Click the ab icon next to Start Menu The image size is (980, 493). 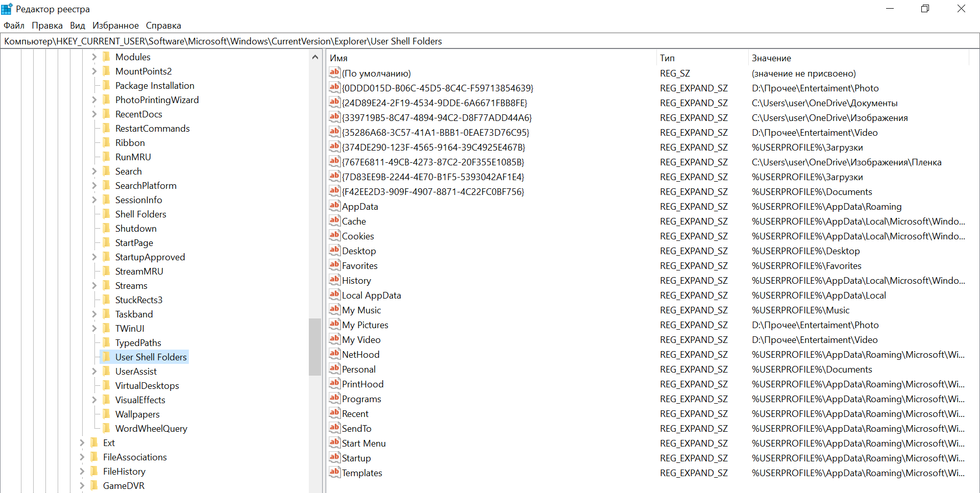tap(334, 443)
